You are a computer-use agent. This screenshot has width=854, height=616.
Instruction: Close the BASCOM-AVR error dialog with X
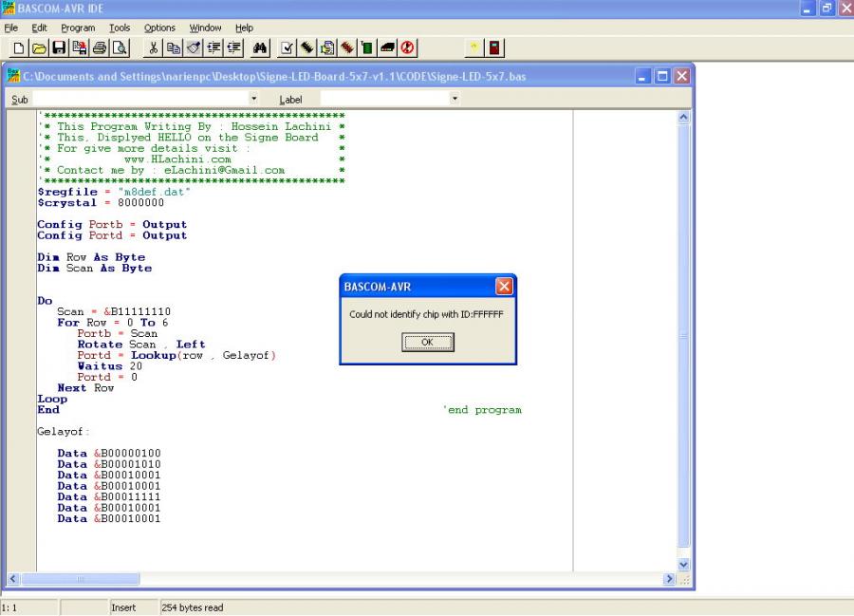(504, 286)
